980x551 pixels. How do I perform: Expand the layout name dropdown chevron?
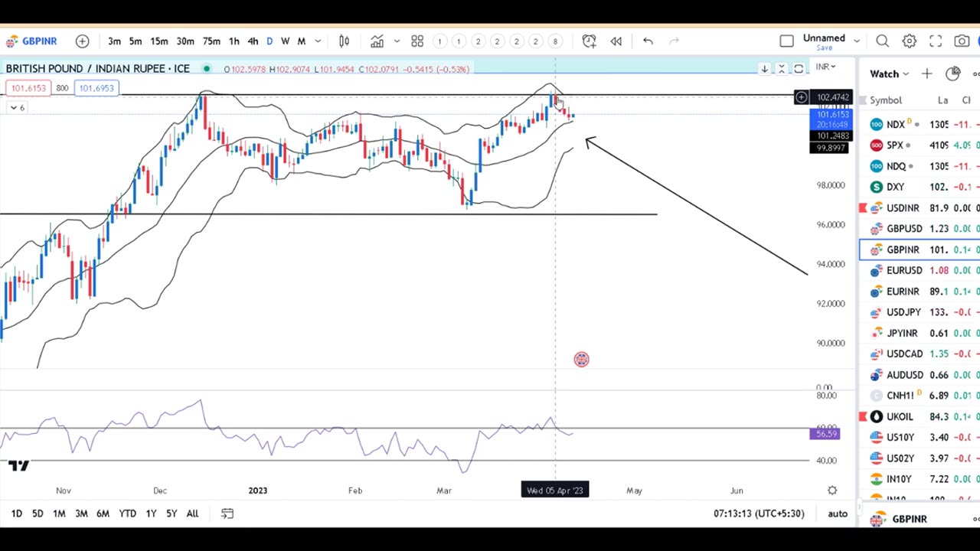tap(857, 41)
